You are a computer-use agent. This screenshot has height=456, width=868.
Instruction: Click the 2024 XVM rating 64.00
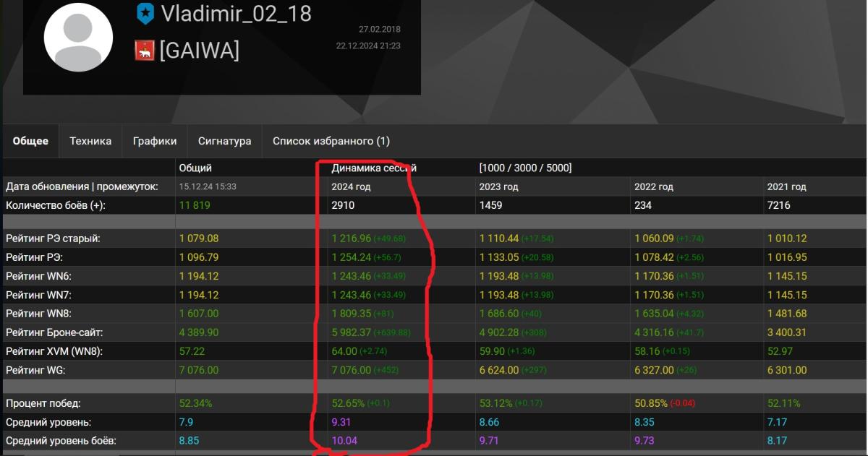pos(344,351)
